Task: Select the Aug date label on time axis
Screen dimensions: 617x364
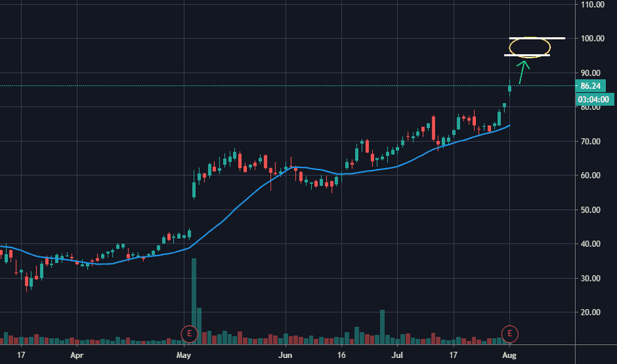Action: (x=509, y=355)
